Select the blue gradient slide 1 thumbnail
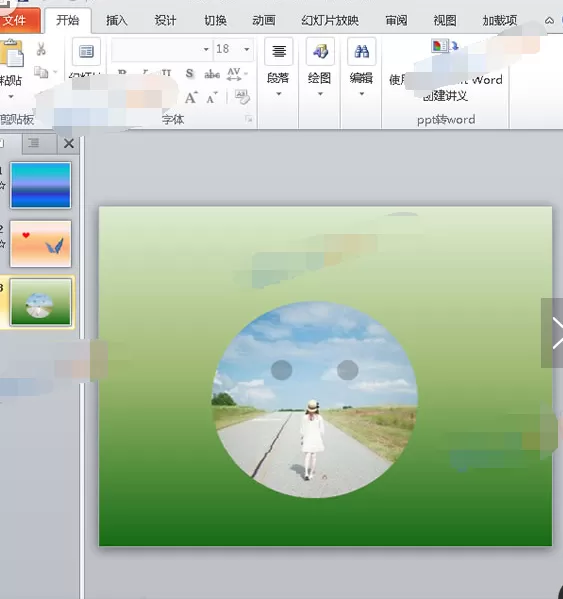This screenshot has height=599, width=563. coord(40,185)
